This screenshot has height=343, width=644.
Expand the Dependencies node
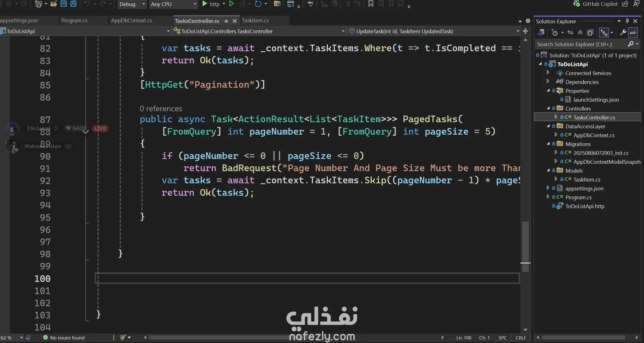coord(548,81)
